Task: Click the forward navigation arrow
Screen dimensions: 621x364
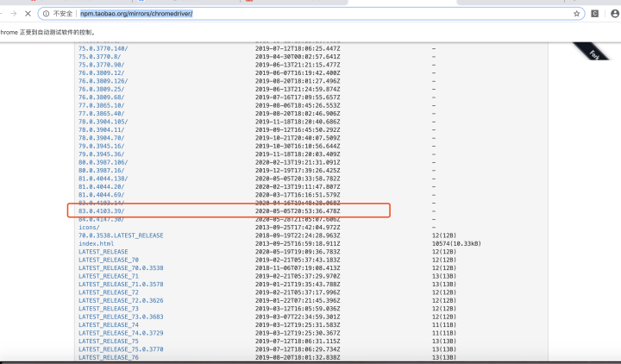Action: (14, 14)
